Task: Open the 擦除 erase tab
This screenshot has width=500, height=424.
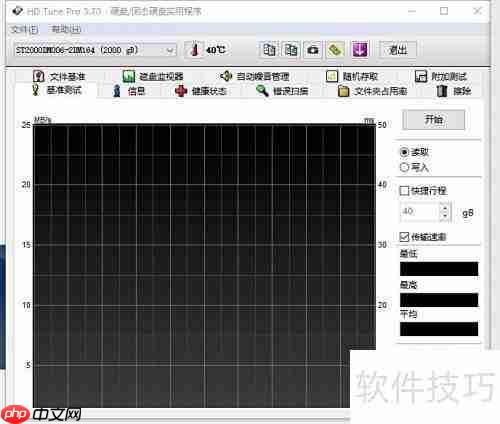Action: pos(454,91)
